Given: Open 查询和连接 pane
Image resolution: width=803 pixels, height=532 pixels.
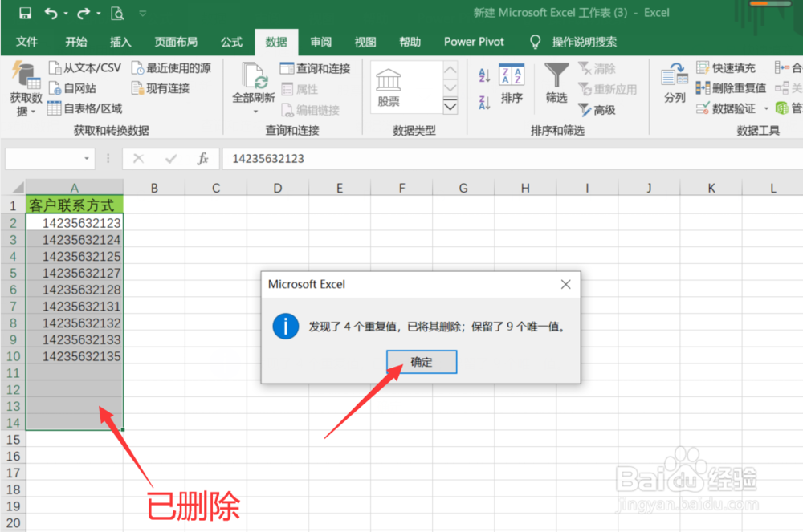Looking at the screenshot, I should tap(316, 68).
